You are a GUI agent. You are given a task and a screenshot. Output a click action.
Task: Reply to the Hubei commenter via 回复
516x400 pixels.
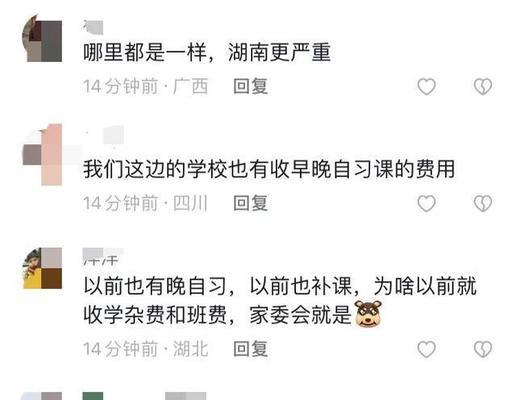[250, 349]
